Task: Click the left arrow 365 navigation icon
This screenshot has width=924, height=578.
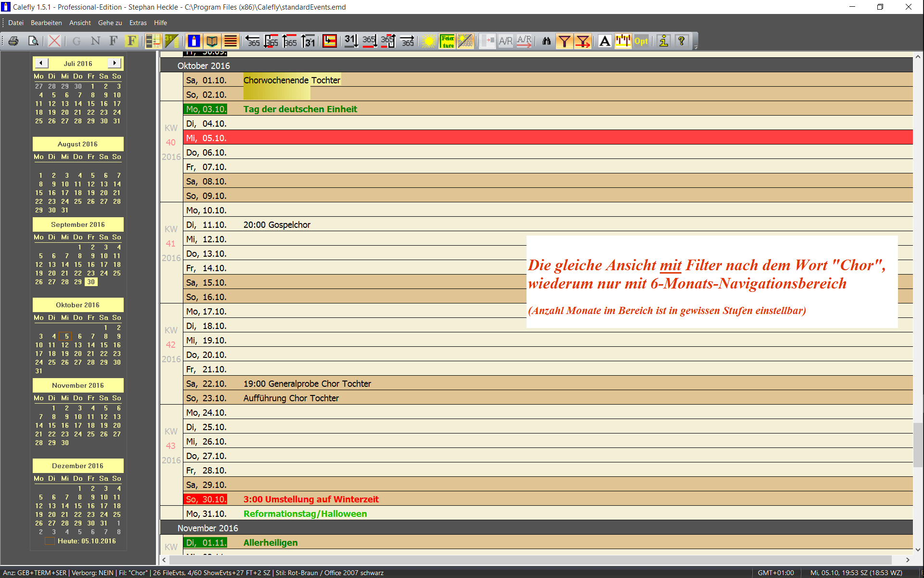Action: [252, 41]
